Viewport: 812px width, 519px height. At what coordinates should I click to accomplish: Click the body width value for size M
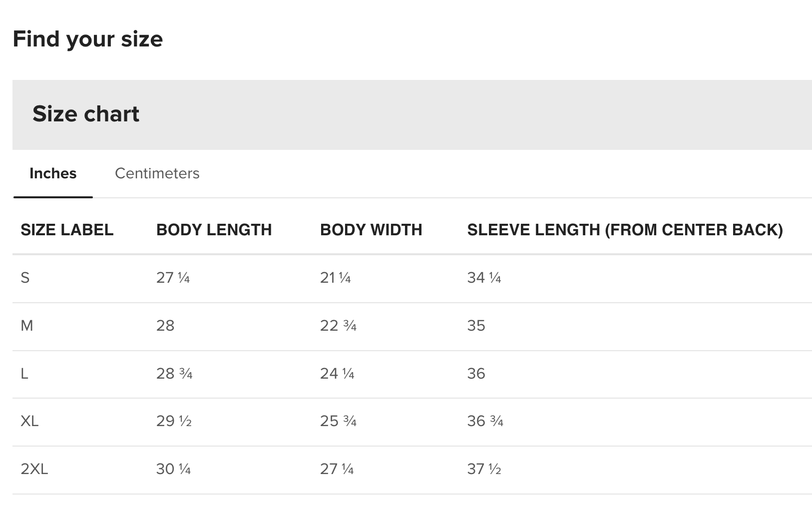click(338, 326)
